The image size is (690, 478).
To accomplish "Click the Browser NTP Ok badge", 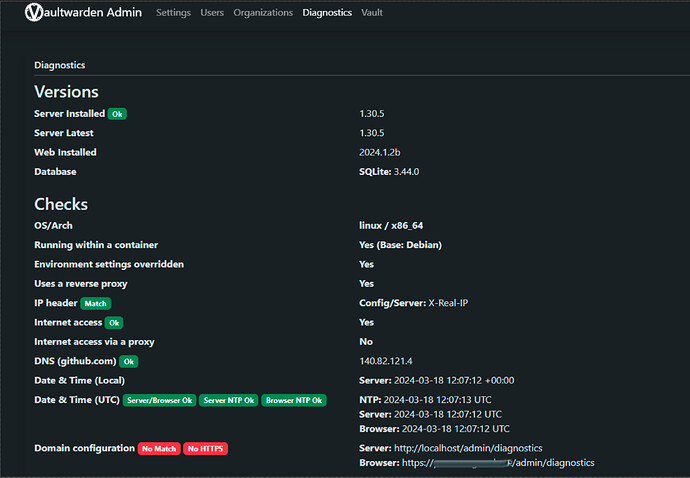I will point(294,400).
